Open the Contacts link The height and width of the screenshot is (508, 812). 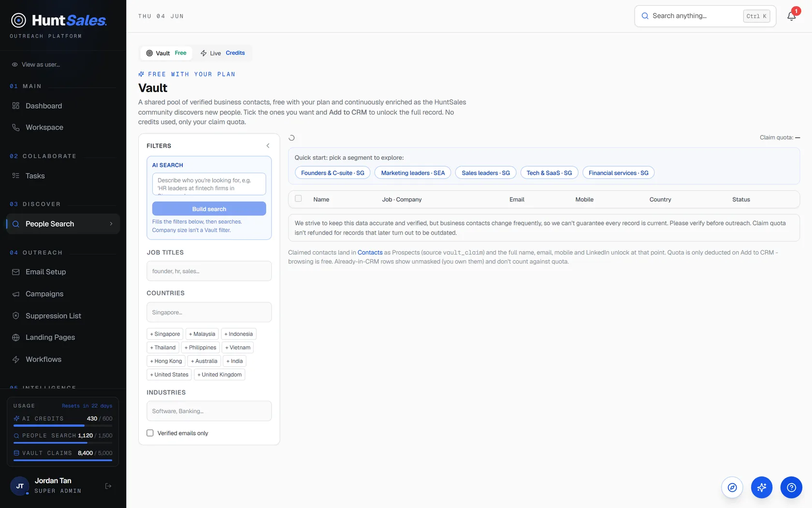point(370,253)
